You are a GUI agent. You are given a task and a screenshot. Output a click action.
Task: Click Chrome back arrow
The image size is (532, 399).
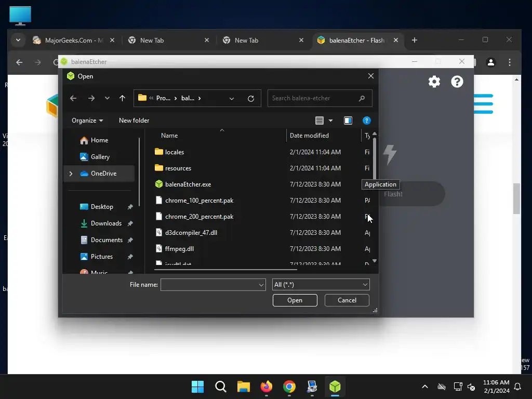coord(19,62)
